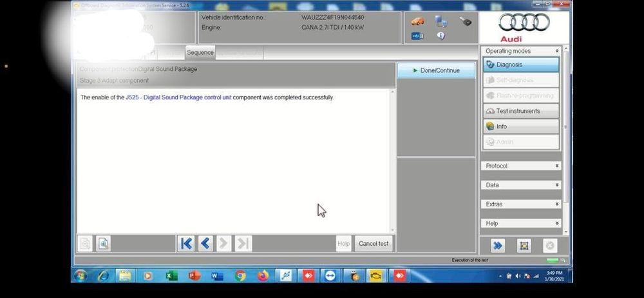Expand the Data section
The image size is (644, 298).
(x=521, y=185)
